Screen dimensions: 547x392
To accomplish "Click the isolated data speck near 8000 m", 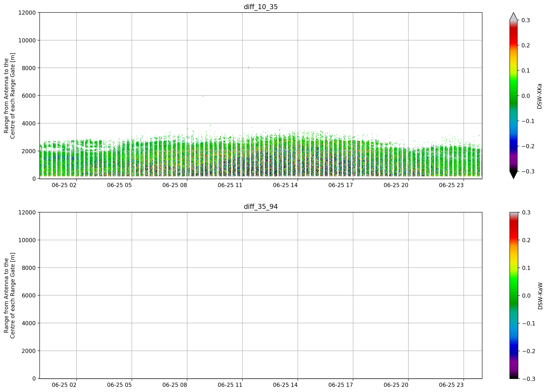I will tap(248, 68).
